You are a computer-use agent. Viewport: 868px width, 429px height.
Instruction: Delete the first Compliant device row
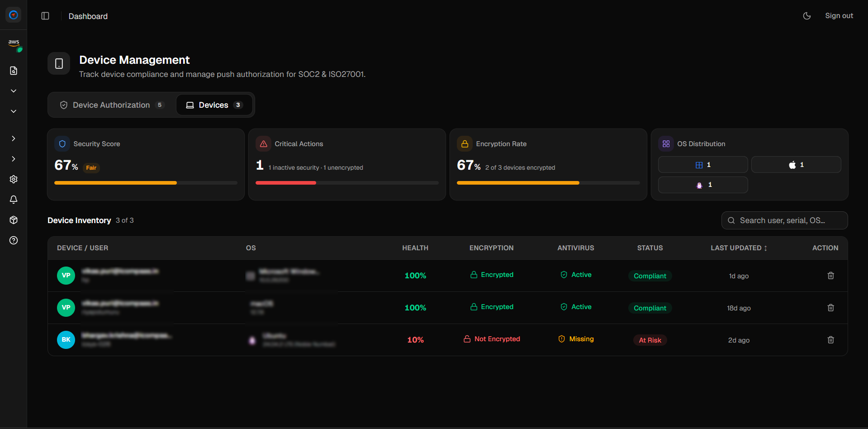point(830,276)
